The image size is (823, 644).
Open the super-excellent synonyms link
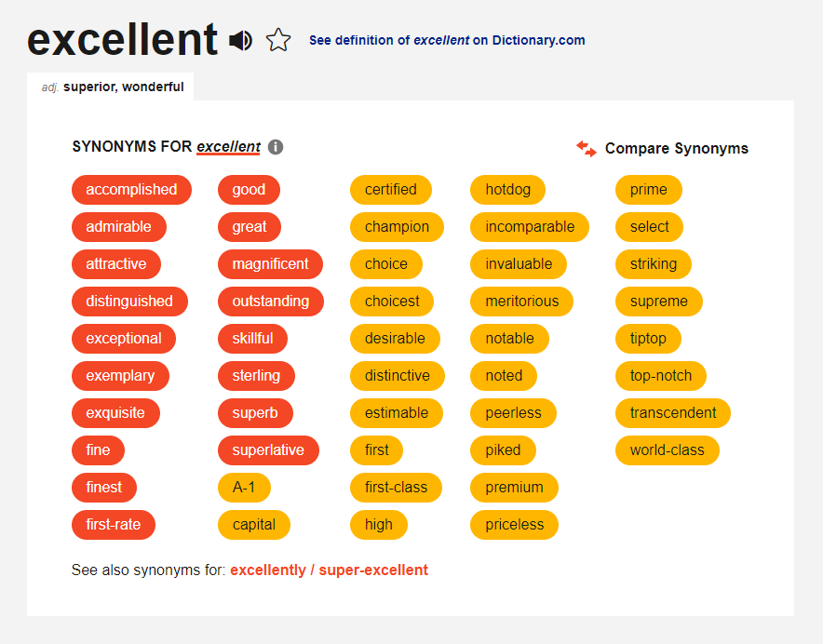[373, 570]
